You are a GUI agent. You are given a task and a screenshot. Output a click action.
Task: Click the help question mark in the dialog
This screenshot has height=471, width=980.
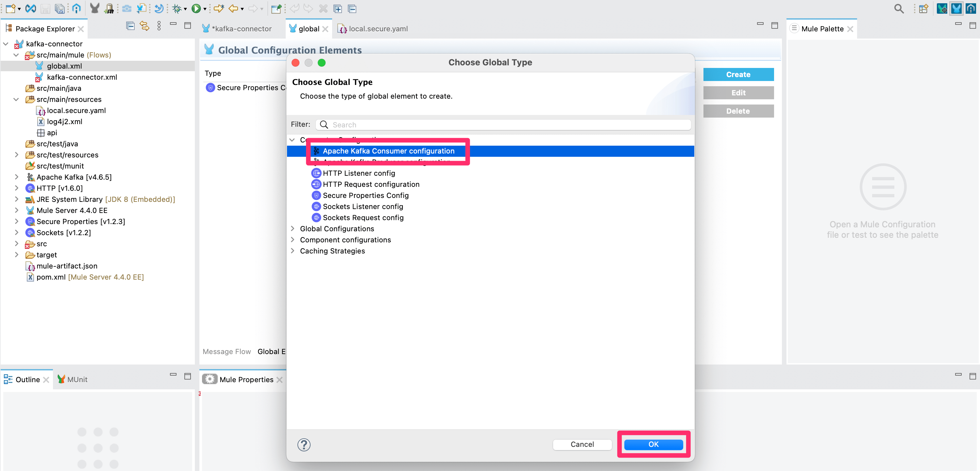pos(304,445)
